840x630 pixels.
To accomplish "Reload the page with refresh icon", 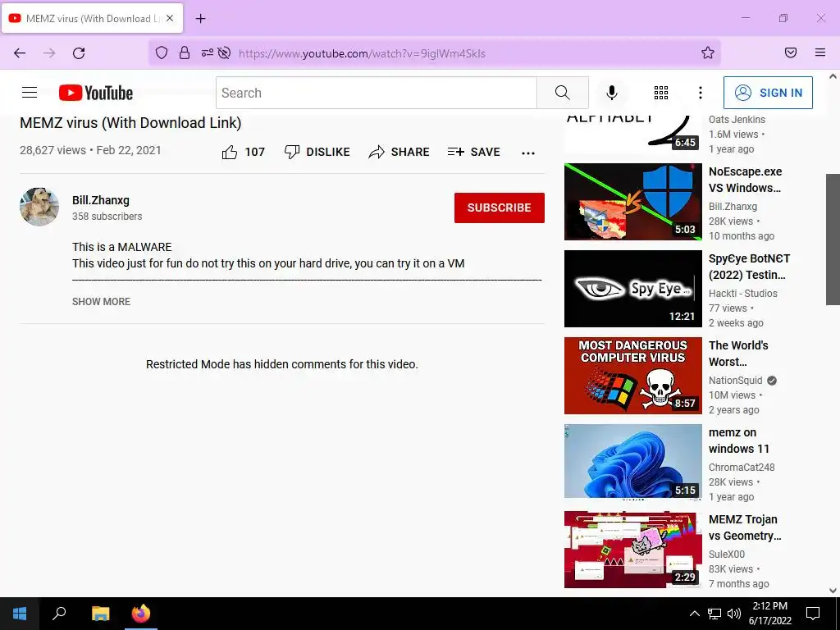I will click(79, 53).
